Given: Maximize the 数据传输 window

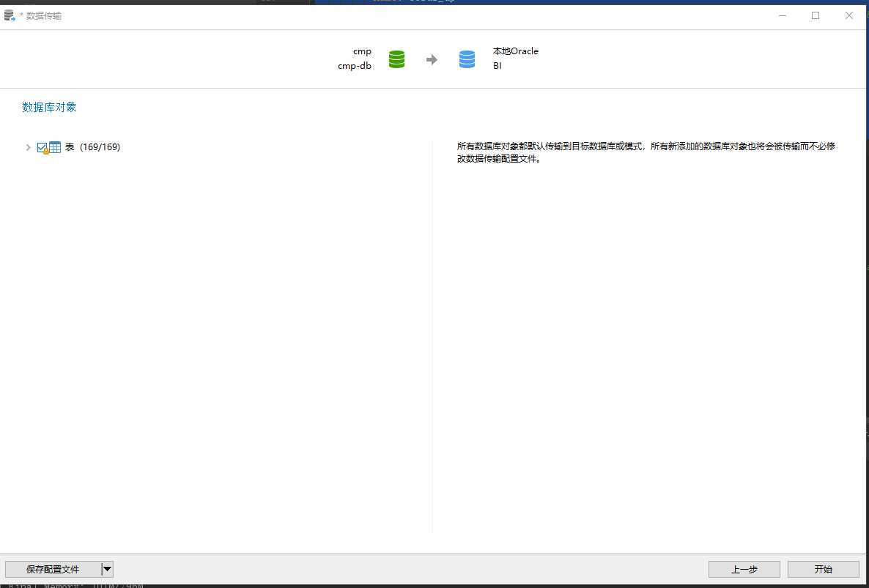Looking at the screenshot, I should coord(816,15).
